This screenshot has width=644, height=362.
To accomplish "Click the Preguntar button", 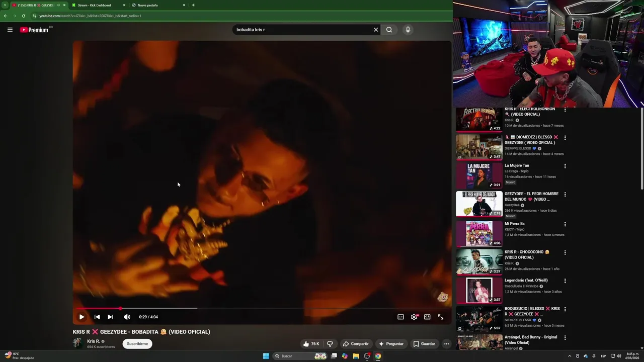I will coord(391,344).
